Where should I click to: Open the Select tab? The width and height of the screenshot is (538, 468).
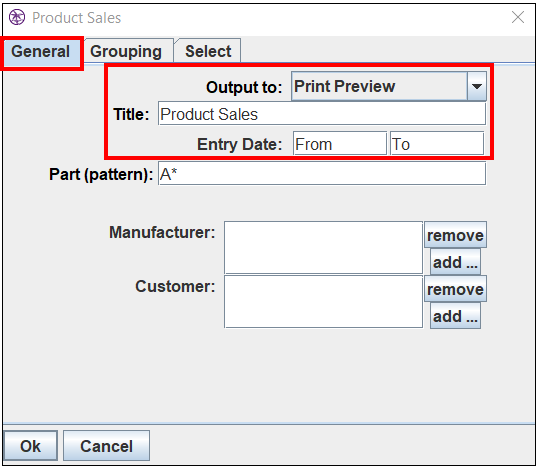coord(208,51)
